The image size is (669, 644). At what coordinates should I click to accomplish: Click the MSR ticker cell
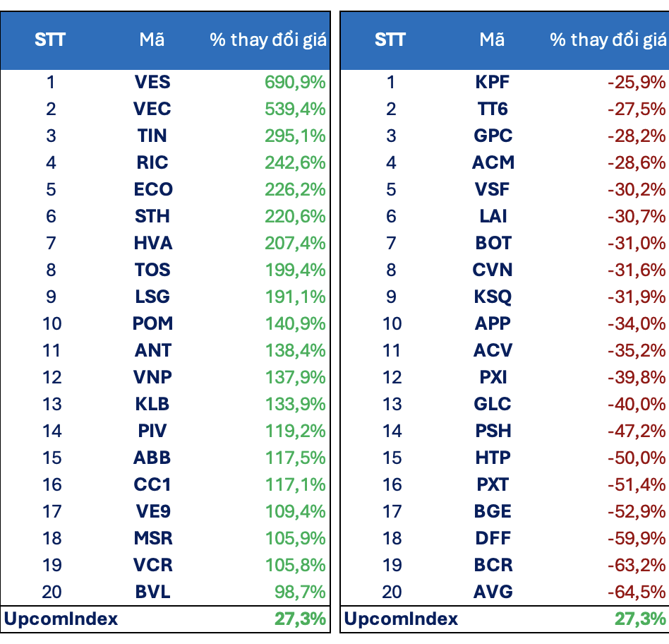pyautogui.click(x=152, y=538)
